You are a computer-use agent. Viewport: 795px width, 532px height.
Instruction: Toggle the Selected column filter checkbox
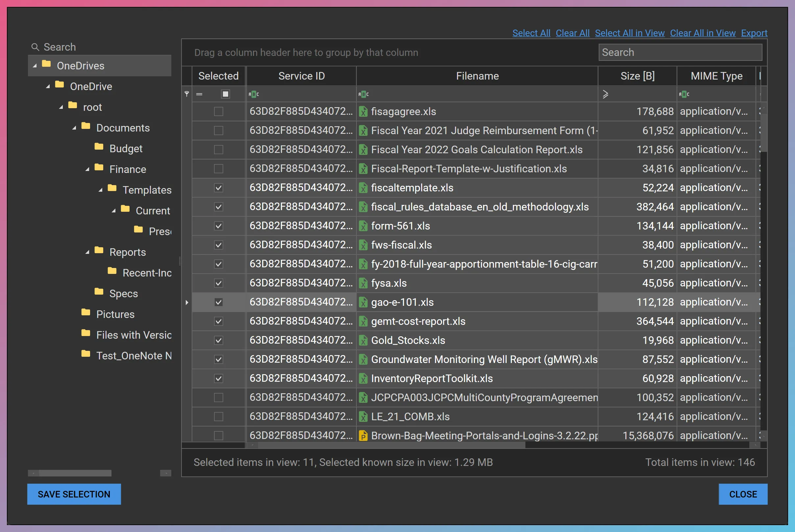coord(226,94)
